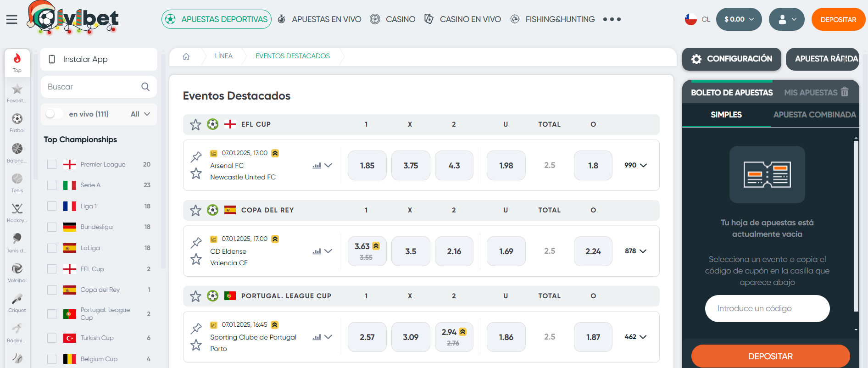Expand 878 more markets for Eldense match

635,251
